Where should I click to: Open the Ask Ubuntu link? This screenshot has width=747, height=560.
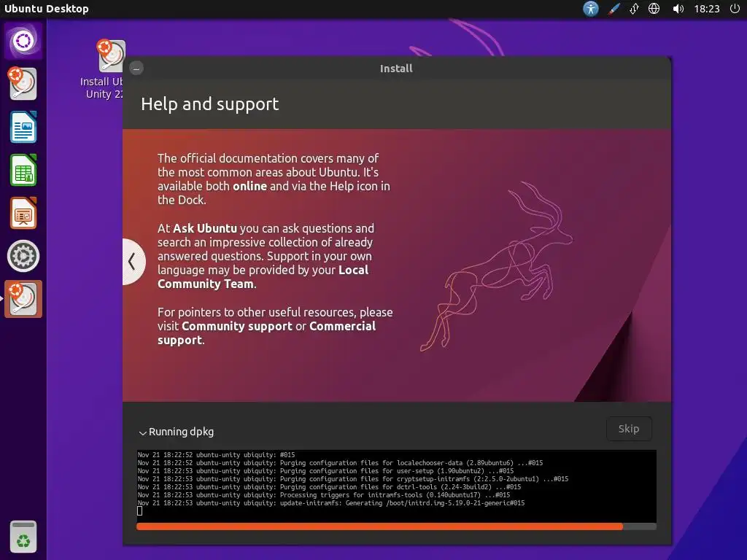pos(205,228)
